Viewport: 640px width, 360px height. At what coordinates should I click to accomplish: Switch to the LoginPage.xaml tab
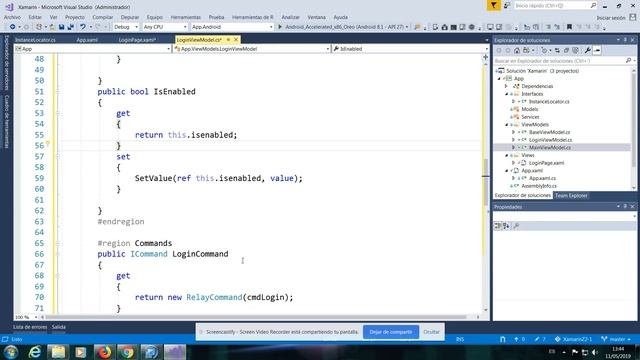pyautogui.click(x=137, y=40)
